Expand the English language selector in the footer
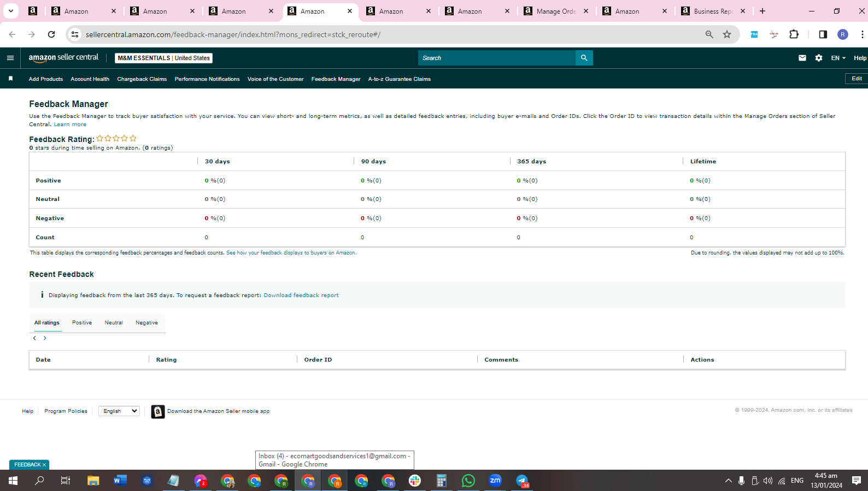 (119, 411)
